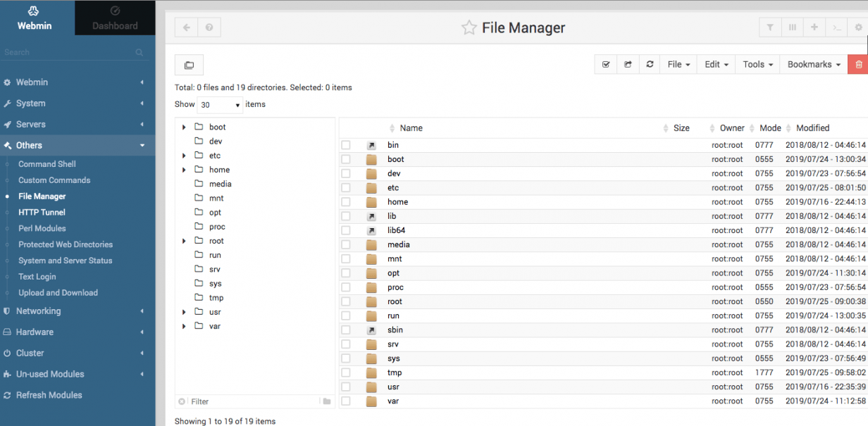Check the box for media row
Image resolution: width=868 pixels, height=426 pixels.
tap(346, 244)
